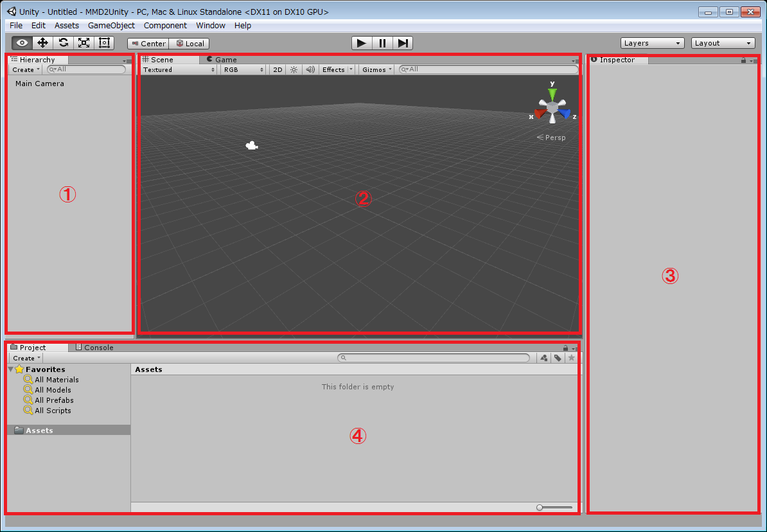Open the Project panel Create button
This screenshot has height=532, width=767.
pyautogui.click(x=26, y=359)
